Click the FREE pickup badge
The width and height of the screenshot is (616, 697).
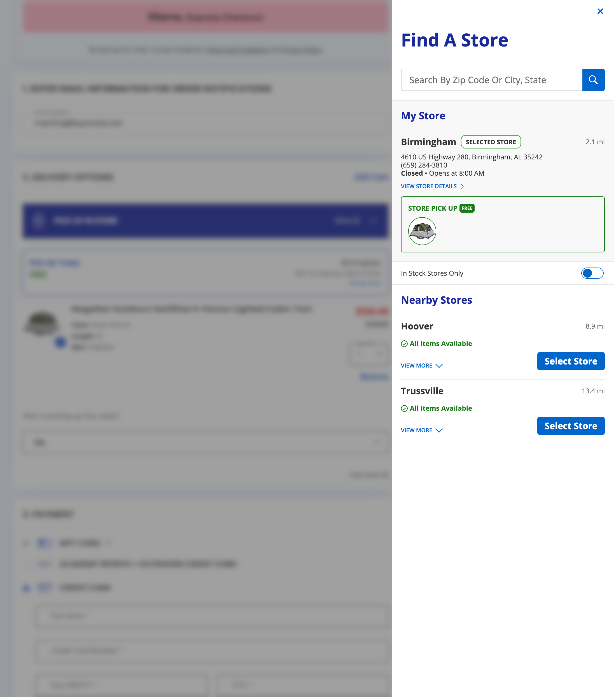click(x=467, y=208)
